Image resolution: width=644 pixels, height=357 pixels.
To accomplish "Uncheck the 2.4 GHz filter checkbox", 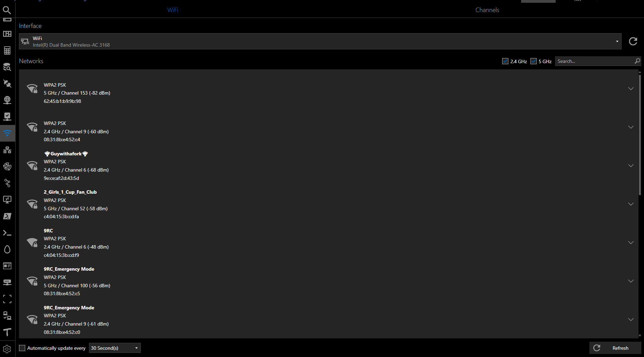I will tap(505, 61).
